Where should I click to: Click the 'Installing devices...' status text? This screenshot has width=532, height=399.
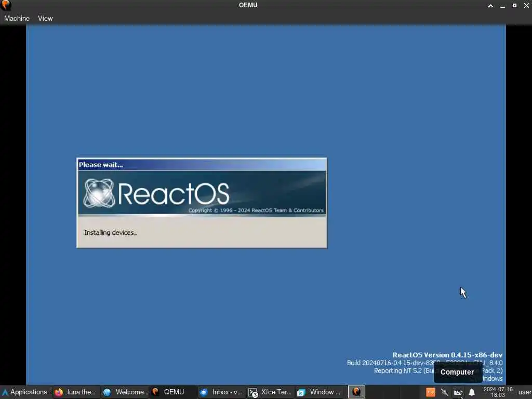pyautogui.click(x=111, y=233)
